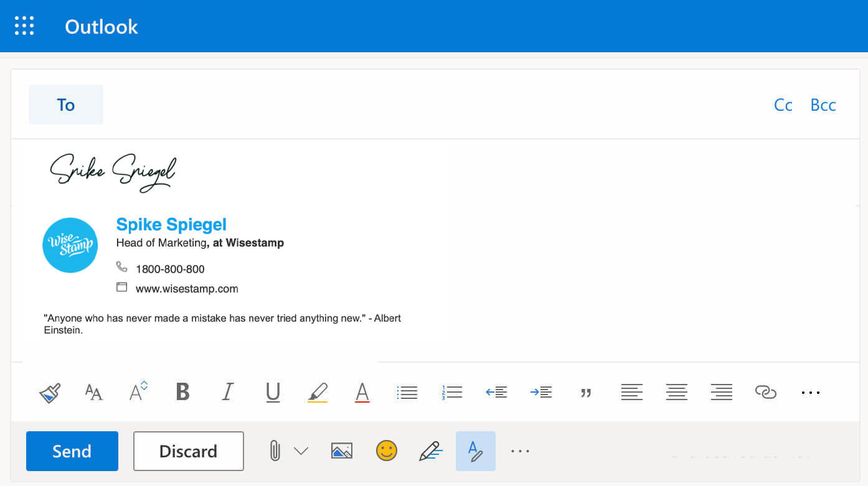
Task: Discard the draft
Action: [x=189, y=451]
